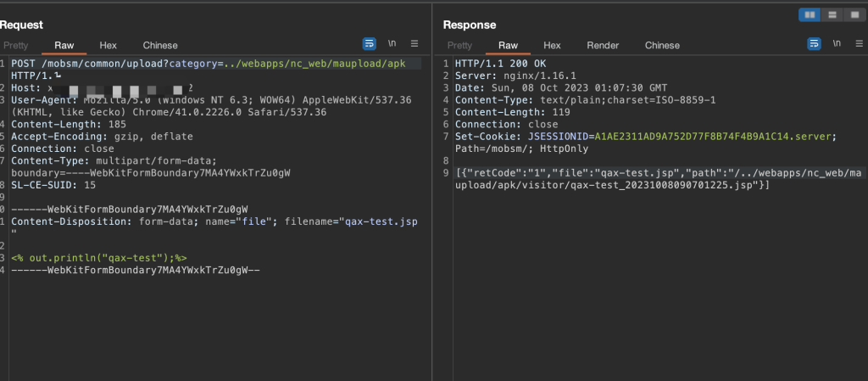This screenshot has width=868, height=381.
Task: Click the Set-Cookie JSESSIONID header line
Action: coord(645,137)
